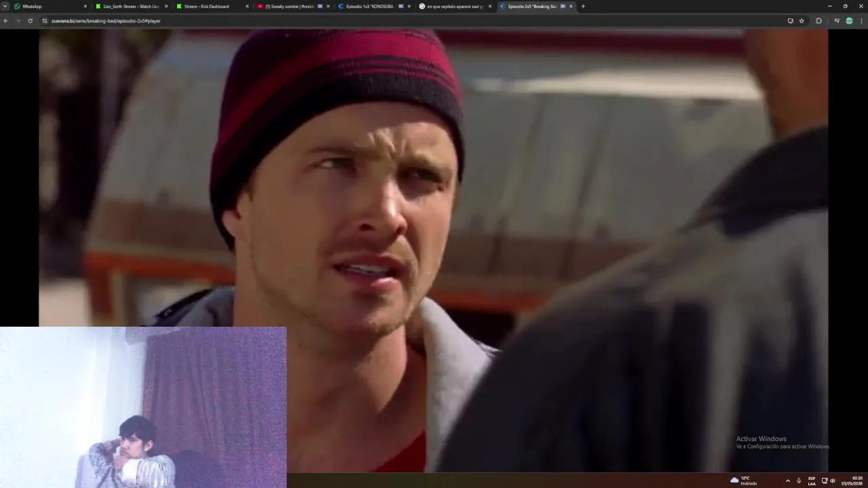Viewport: 868px width, 488px height.
Task: Close the WhatsApp tab
Action: 85,6
